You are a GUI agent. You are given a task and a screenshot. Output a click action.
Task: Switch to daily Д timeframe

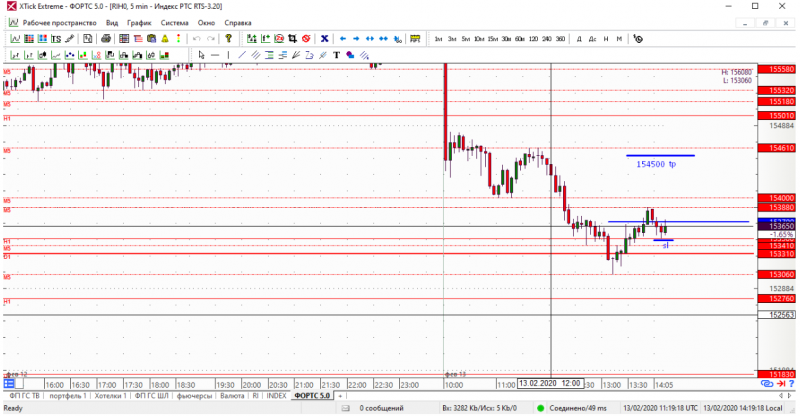[x=579, y=39]
